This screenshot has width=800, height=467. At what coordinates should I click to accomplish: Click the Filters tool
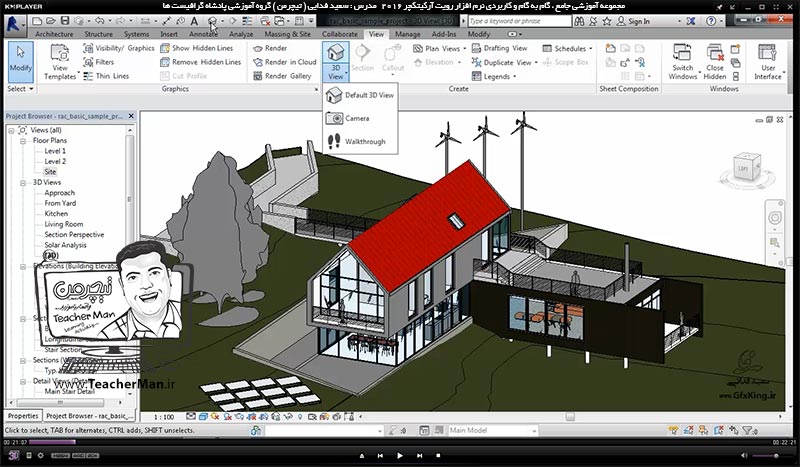click(98, 62)
